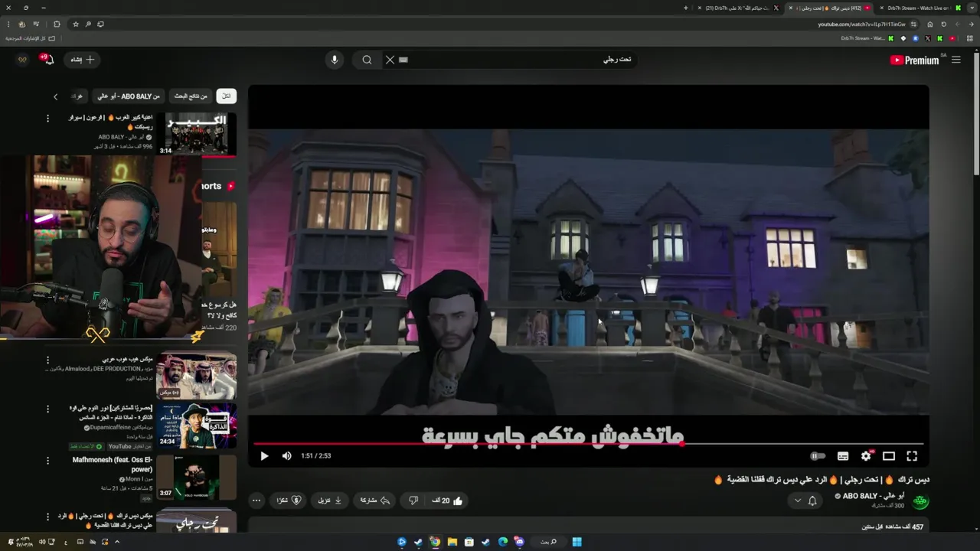The image size is (980, 551).
Task: Submit search with magnifier button
Action: 367,60
